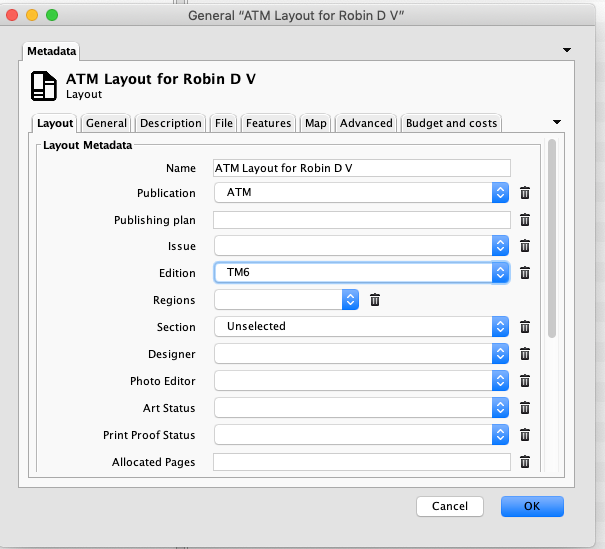
Task: Select the Metadata tab
Action: tap(51, 51)
